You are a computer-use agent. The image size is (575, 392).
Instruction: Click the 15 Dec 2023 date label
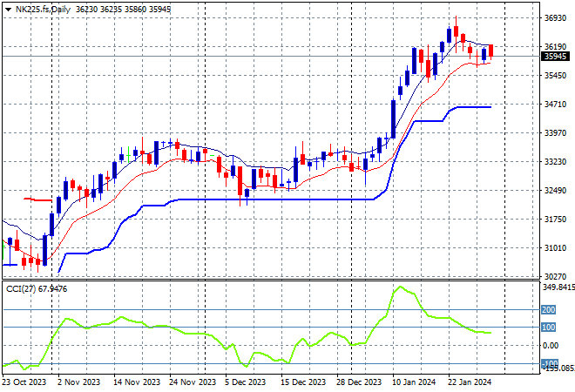[x=303, y=382]
